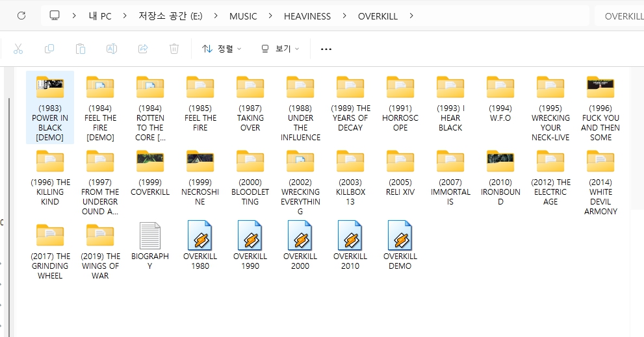The height and width of the screenshot is (337, 644).
Task: Select (2019) THE WINGS OF WAR folder
Action: pyautogui.click(x=100, y=251)
